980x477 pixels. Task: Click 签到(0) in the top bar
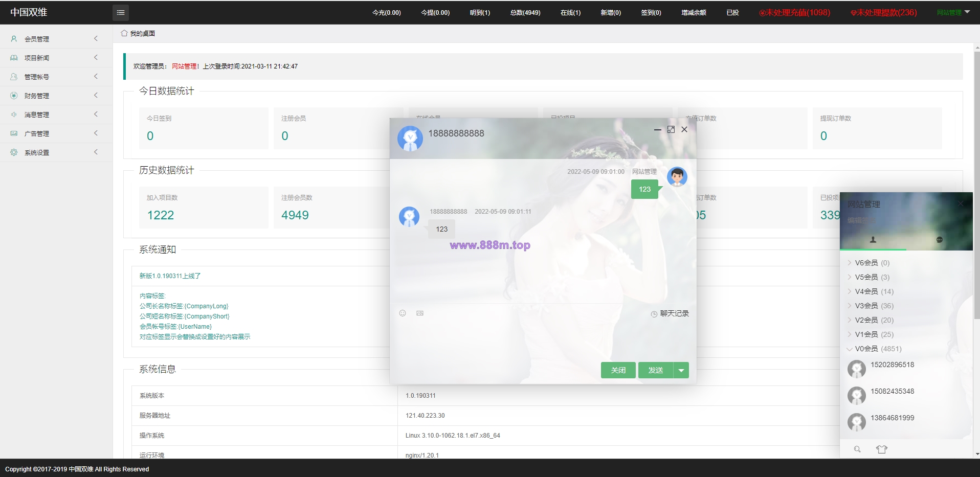651,13
